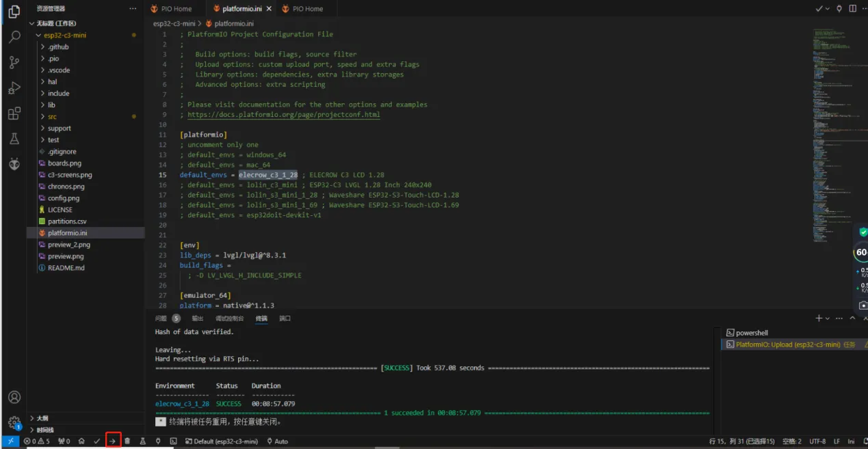The height and width of the screenshot is (449, 868).
Task: Click the PlatformIO Build checkmark in status bar
Action: [97, 441]
